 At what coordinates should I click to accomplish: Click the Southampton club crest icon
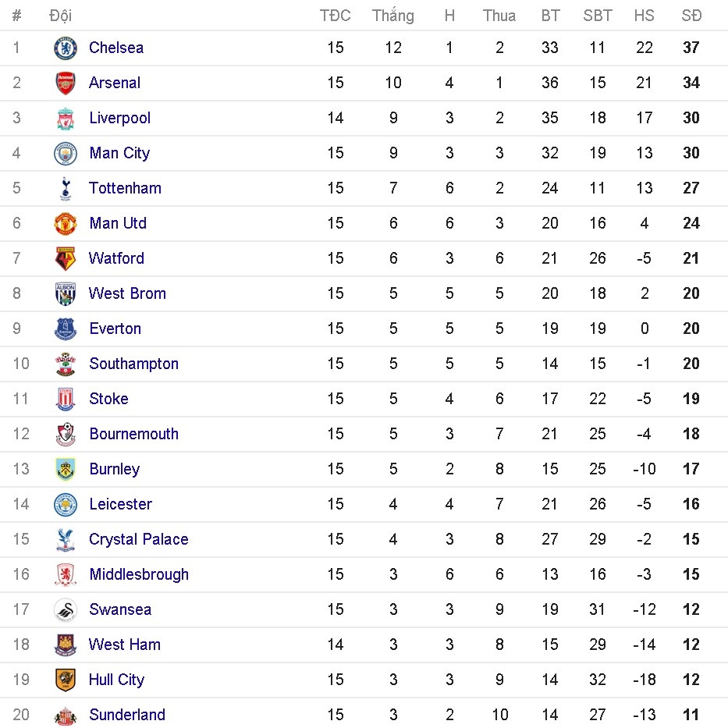66,364
